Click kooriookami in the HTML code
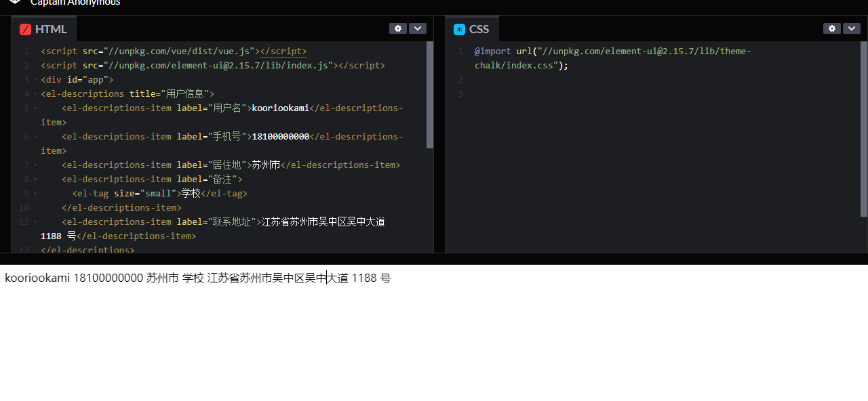 point(281,108)
